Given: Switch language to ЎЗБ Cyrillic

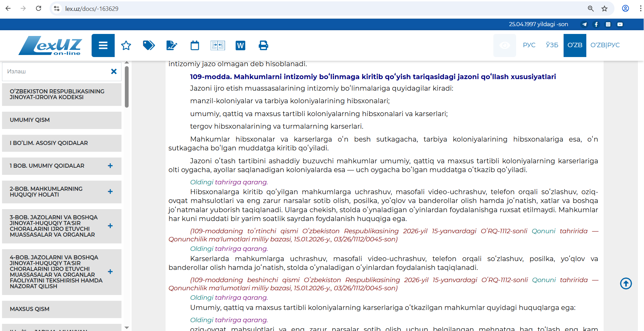Looking at the screenshot, I should [552, 45].
